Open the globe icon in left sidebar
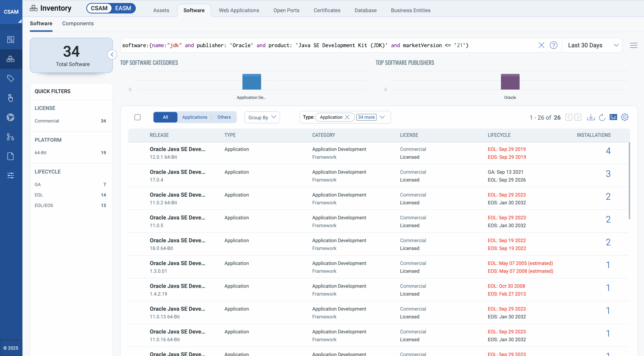This screenshot has height=356, width=644. 11,117
